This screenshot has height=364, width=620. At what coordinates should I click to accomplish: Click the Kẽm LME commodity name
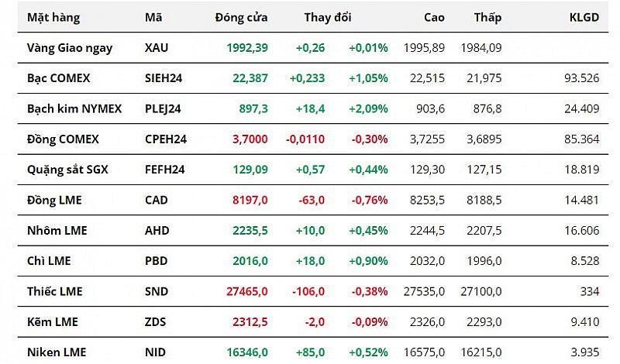point(52,322)
